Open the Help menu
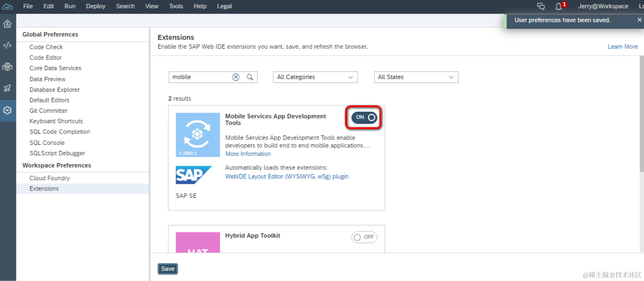The image size is (644, 281). pos(200,6)
